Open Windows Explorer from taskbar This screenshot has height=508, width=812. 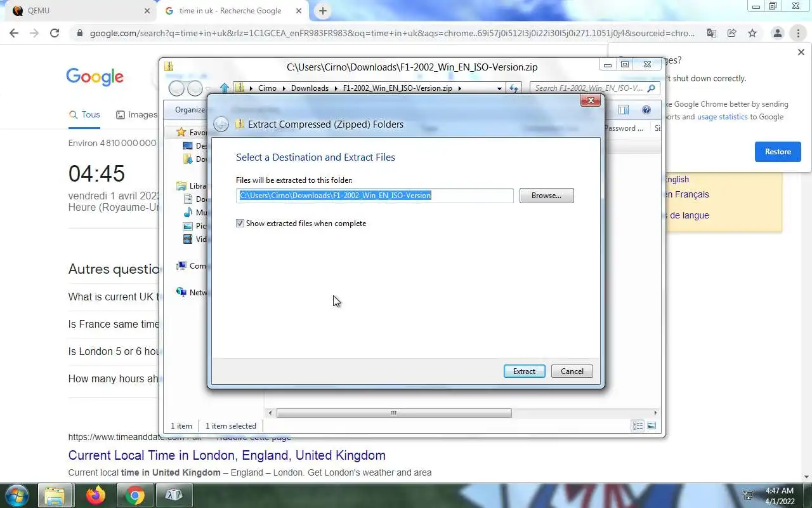pyautogui.click(x=55, y=495)
